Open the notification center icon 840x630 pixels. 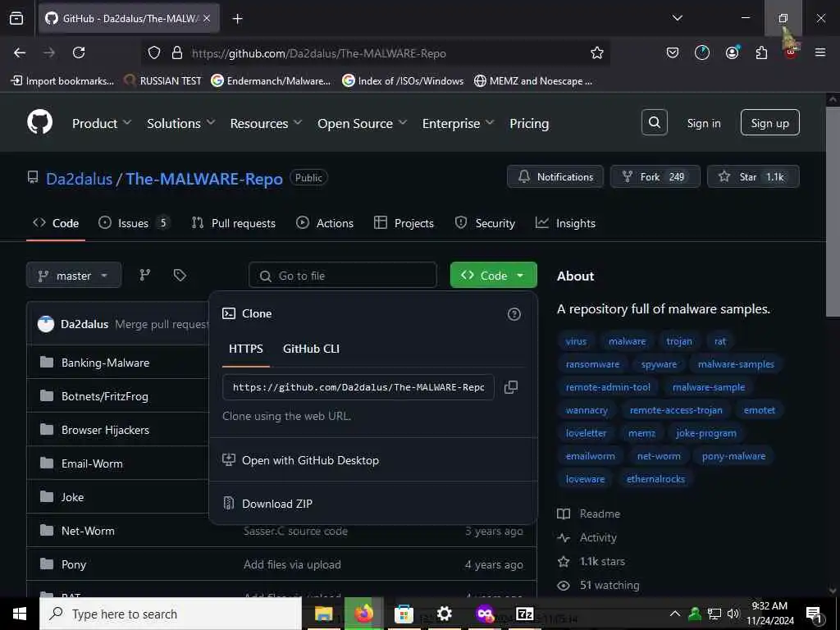(x=815, y=614)
